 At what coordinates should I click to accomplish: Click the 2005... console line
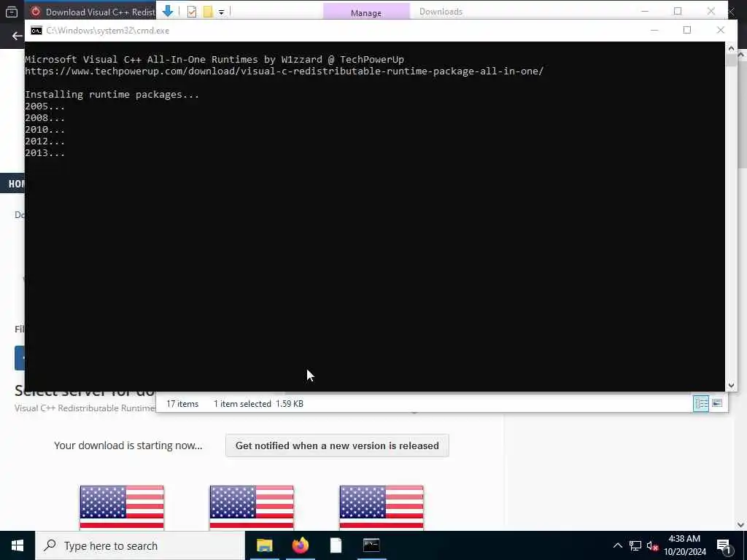point(44,106)
